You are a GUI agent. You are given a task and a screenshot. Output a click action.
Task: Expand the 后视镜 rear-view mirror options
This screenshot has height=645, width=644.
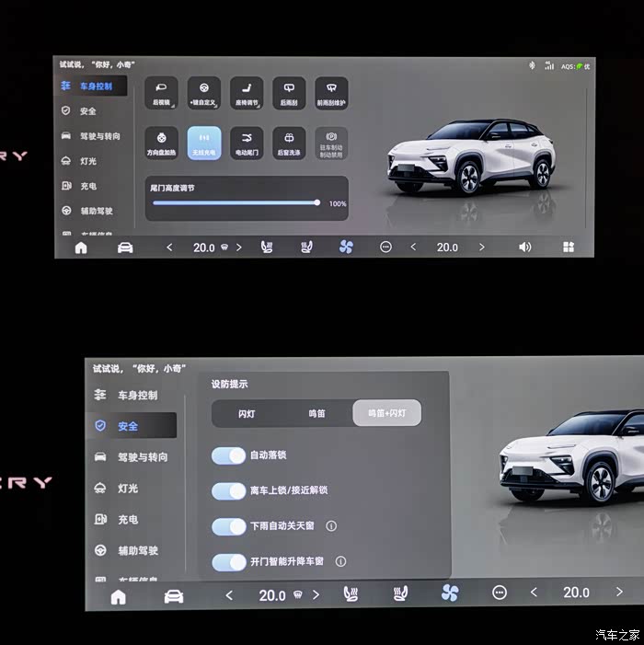pos(162,94)
